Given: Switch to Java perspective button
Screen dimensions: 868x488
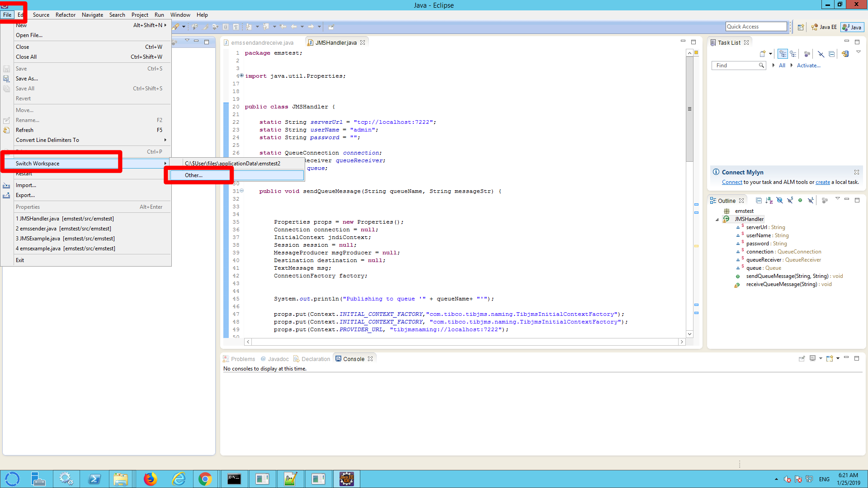Looking at the screenshot, I should pos(852,27).
